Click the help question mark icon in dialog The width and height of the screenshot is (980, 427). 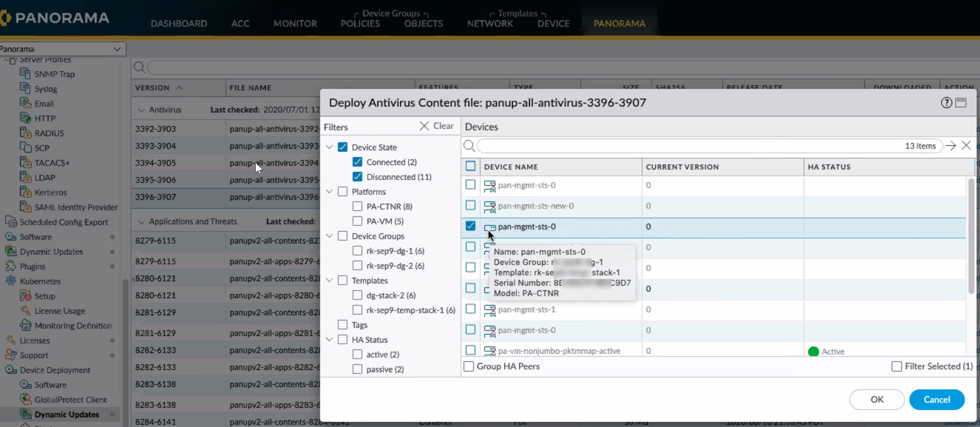tap(946, 103)
